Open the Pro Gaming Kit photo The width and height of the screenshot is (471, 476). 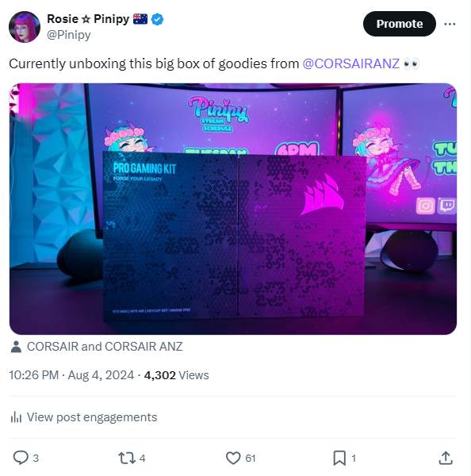[233, 209]
